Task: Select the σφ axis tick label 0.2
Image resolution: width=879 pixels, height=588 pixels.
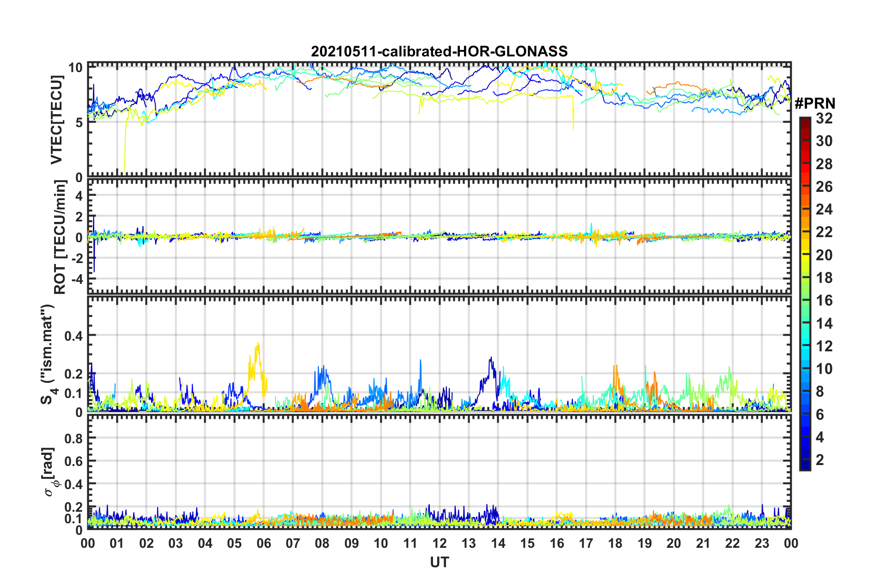Action: tap(73, 507)
